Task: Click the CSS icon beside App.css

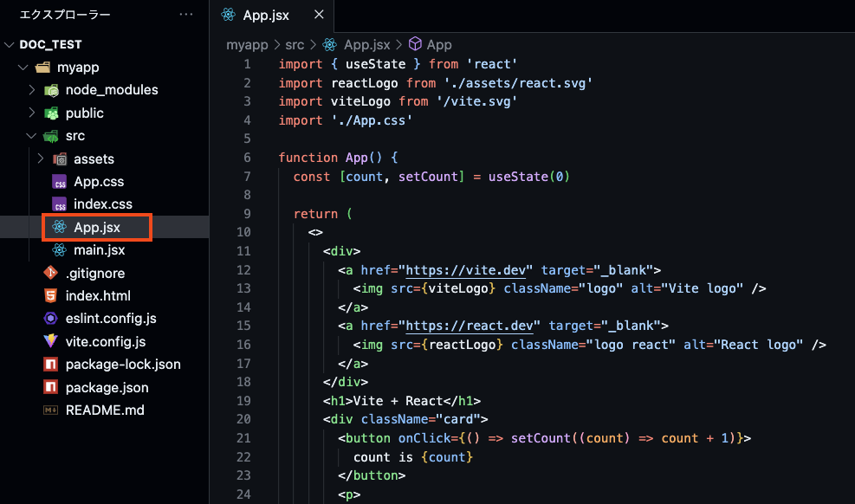Action: pyautogui.click(x=59, y=182)
